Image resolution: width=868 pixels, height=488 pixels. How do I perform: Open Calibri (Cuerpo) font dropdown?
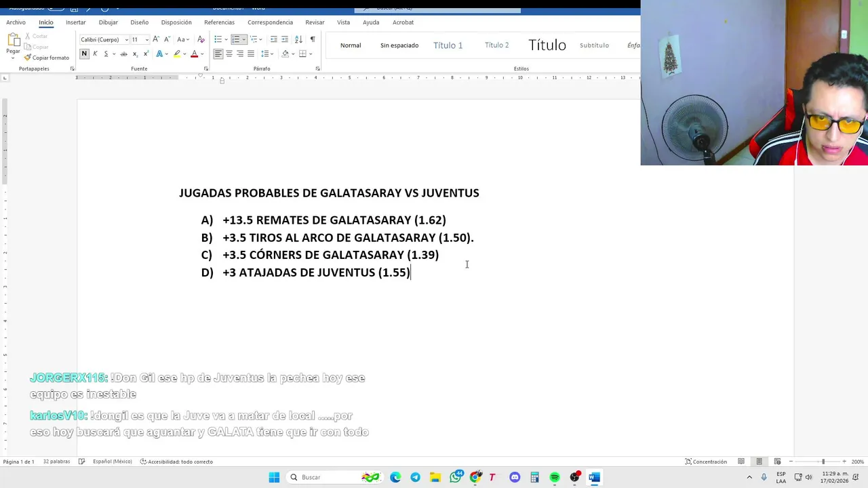[126, 39]
